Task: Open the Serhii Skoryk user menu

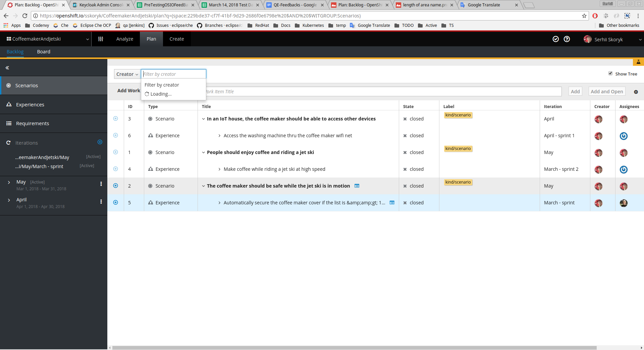Action: 612,39
